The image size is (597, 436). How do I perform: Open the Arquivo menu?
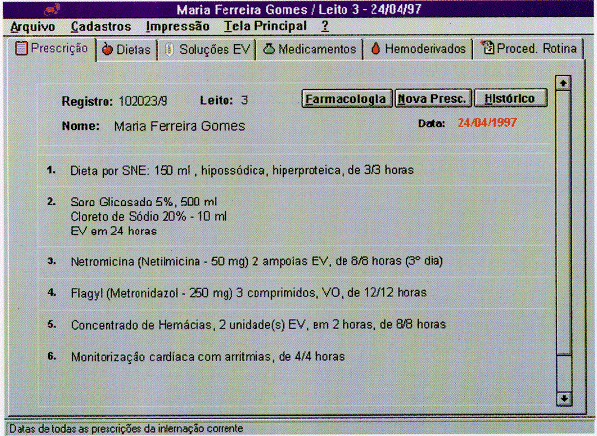tap(33, 27)
